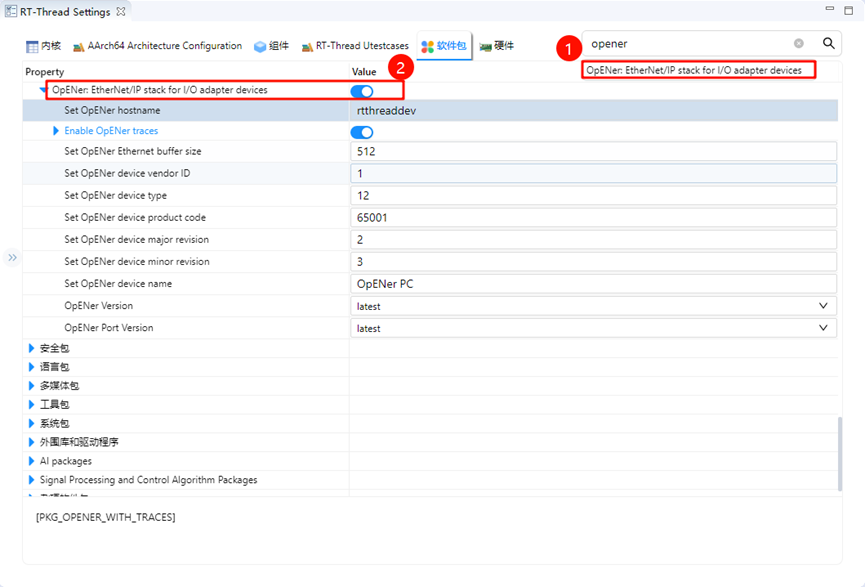The width and height of the screenshot is (865, 587).
Task: Click the vertical scrollbar of property list
Action: point(840,454)
